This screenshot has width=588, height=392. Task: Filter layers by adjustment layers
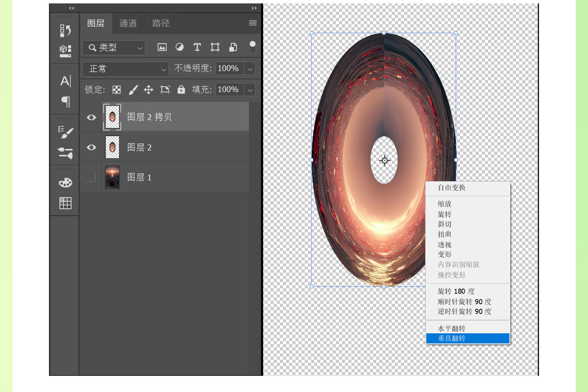pos(180,47)
